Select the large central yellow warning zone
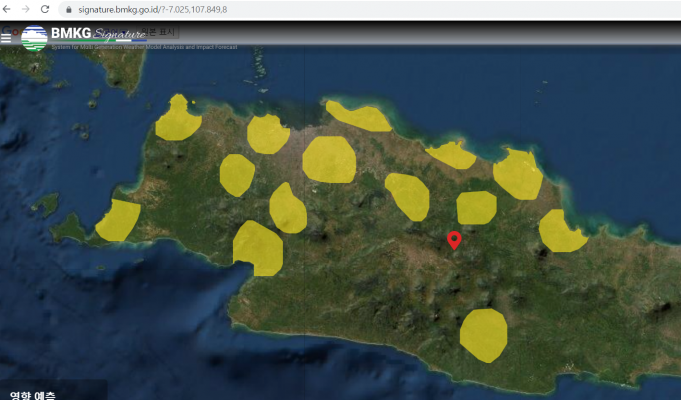Screen dimensions: 681x400 point(329,160)
